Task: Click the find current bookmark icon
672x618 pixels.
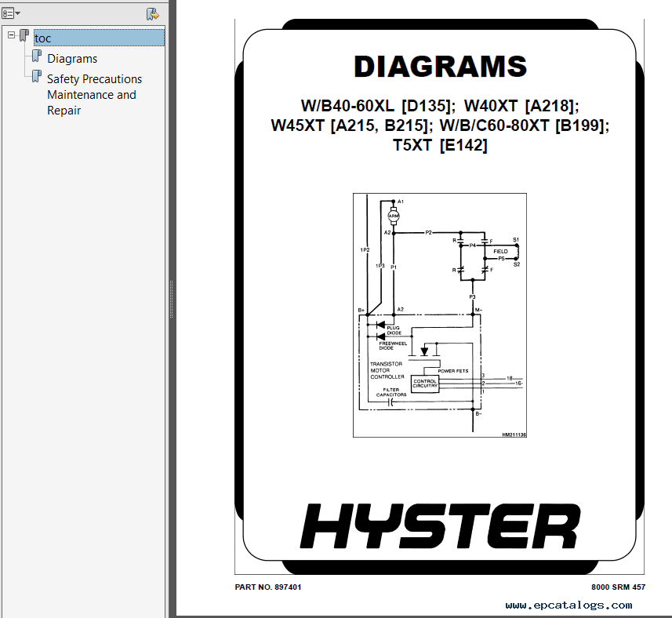Action: (x=153, y=13)
